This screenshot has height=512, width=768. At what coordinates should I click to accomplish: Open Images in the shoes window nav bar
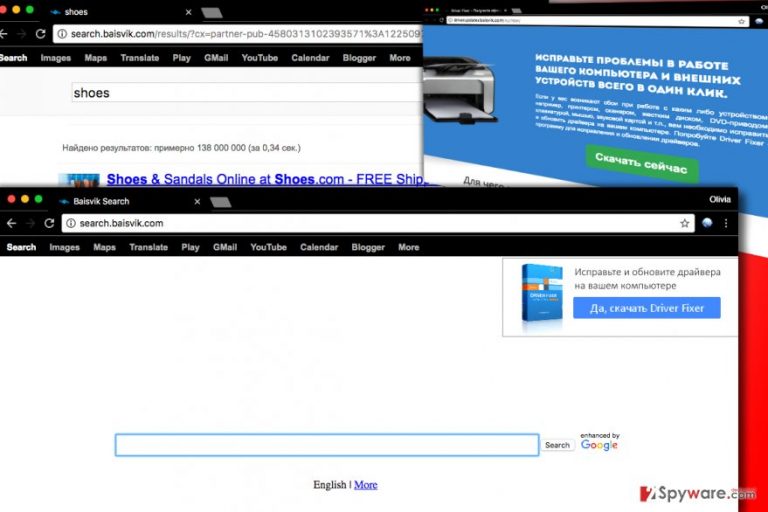click(56, 58)
